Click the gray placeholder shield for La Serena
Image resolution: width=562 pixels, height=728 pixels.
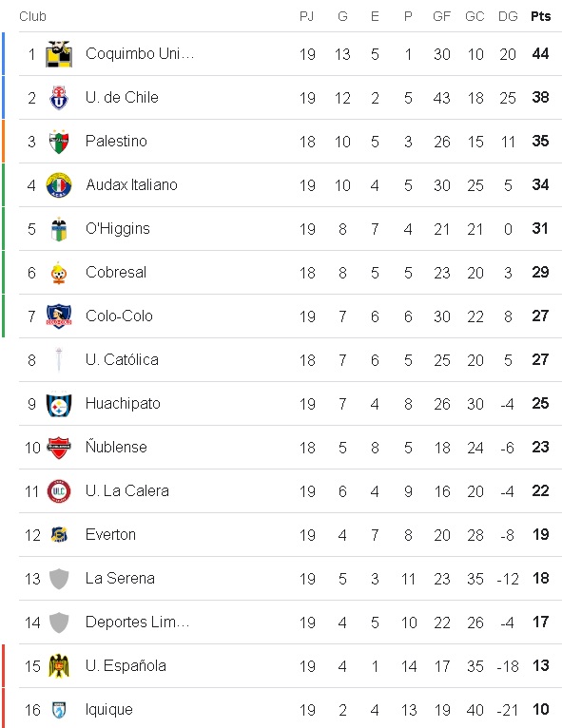click(59, 579)
